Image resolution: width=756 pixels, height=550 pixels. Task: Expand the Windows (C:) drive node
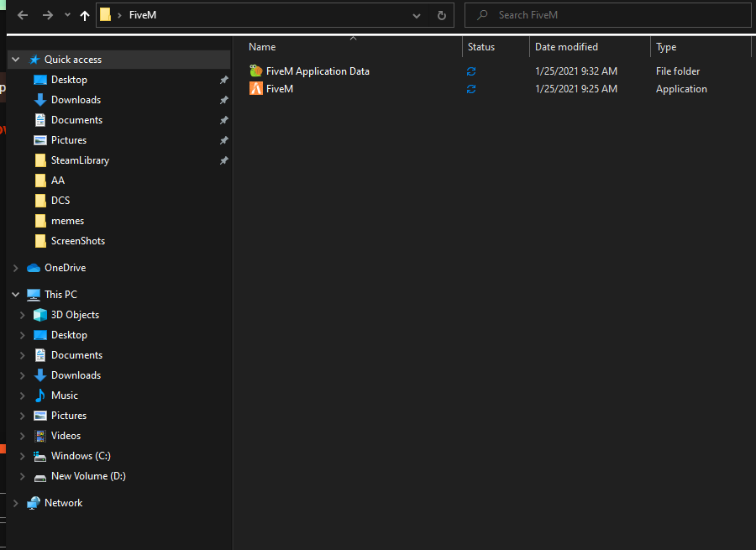click(23, 456)
